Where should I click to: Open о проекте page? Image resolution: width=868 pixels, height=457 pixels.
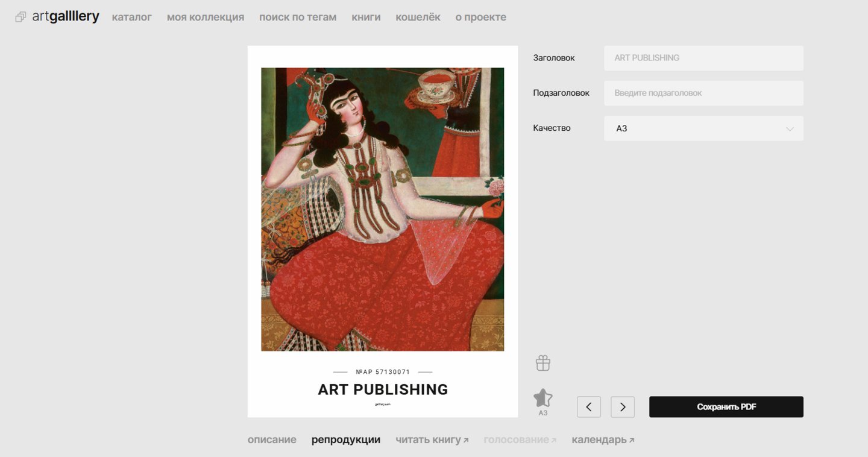[480, 17]
